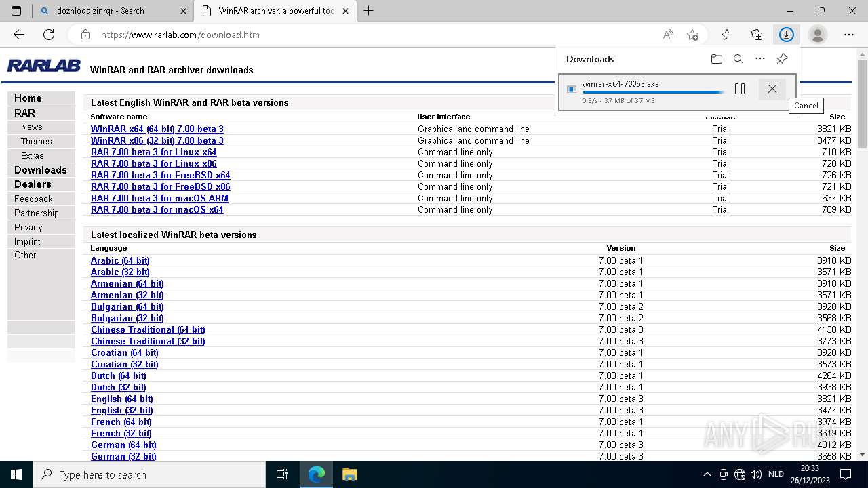Open Arabic (64 bit) download
This screenshot has height=488, width=868.
tap(120, 260)
